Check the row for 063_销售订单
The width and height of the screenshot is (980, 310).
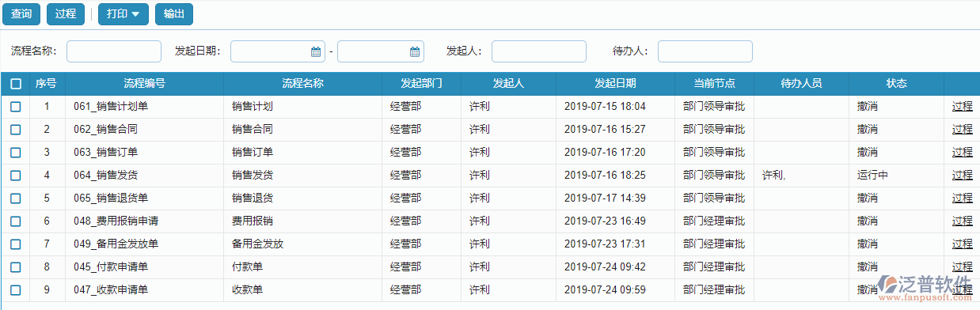click(x=16, y=153)
